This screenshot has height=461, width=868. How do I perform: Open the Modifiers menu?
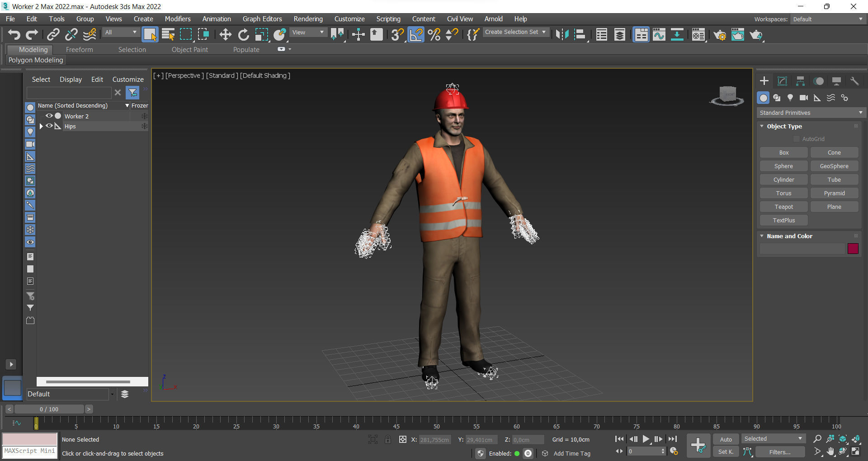pyautogui.click(x=178, y=19)
